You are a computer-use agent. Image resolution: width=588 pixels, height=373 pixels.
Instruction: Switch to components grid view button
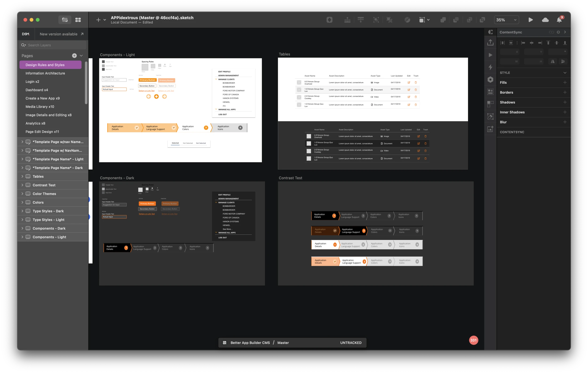coord(78,20)
